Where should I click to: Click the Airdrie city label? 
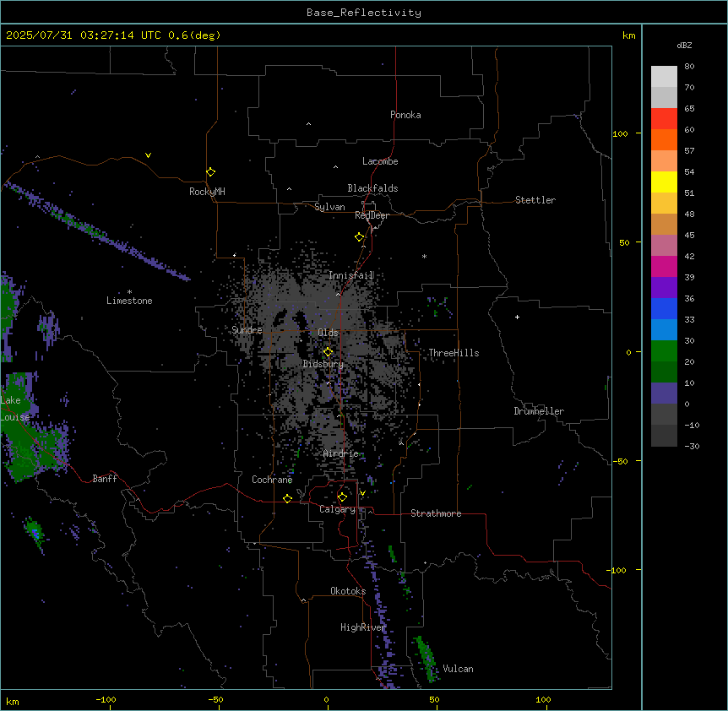tap(341, 453)
